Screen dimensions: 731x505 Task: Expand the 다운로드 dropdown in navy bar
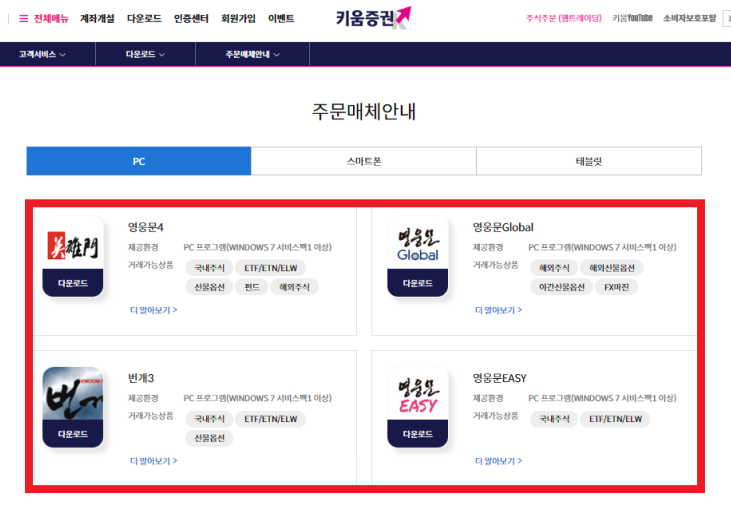[145, 55]
